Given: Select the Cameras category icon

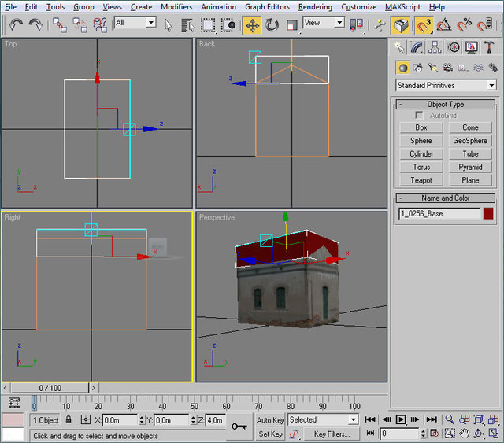Looking at the screenshot, I should tap(447, 68).
